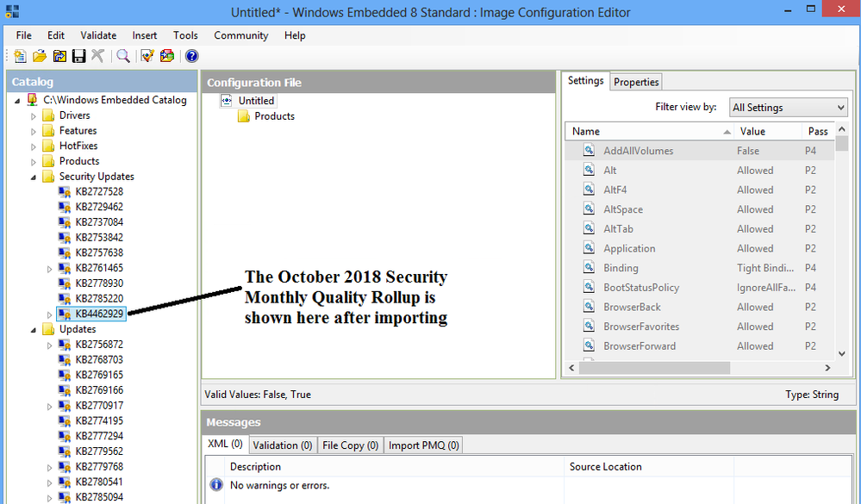Screen dimensions: 861x504
Task: Open the Edit menu
Action: click(56, 35)
